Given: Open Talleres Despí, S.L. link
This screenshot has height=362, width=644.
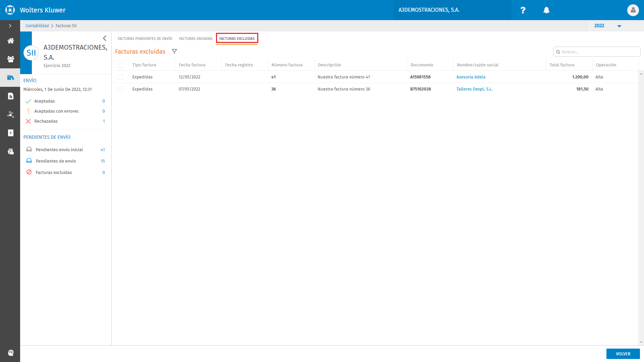Looking at the screenshot, I should pos(474,89).
